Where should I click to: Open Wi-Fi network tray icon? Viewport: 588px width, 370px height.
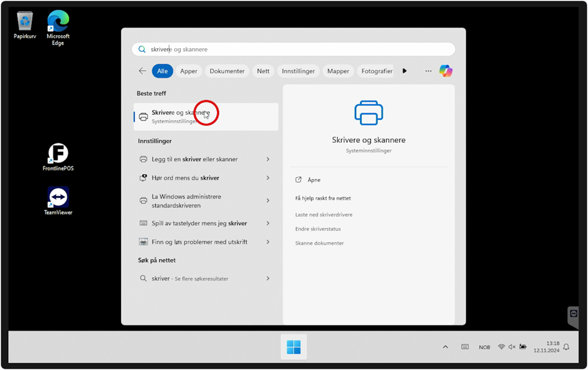[x=501, y=347]
